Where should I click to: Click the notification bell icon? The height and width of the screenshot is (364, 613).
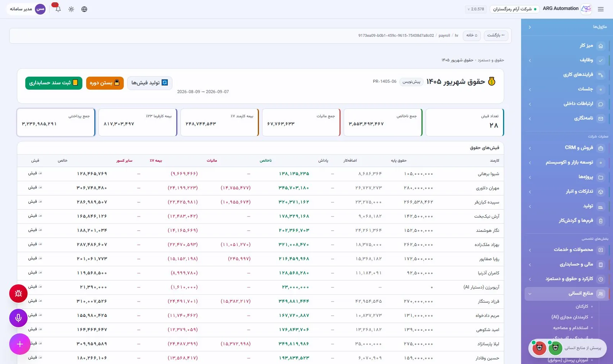pos(58,9)
